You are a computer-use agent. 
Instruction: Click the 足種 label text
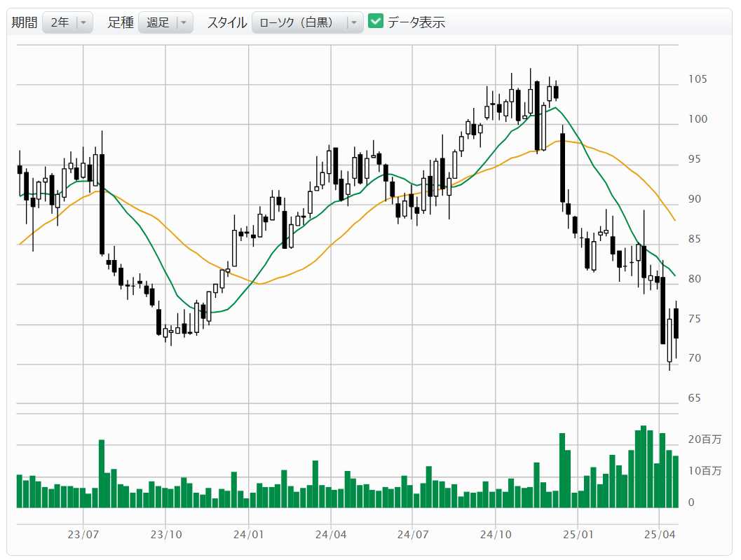[121, 22]
